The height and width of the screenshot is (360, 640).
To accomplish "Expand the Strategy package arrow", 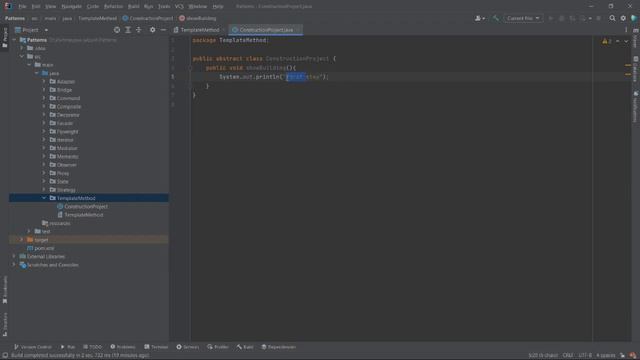I will [44, 189].
